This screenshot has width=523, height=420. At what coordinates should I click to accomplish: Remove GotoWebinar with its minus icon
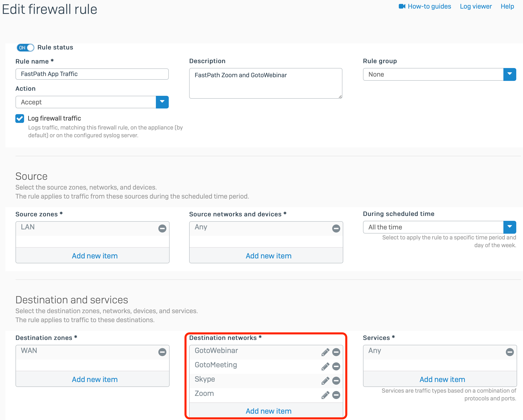336,352
